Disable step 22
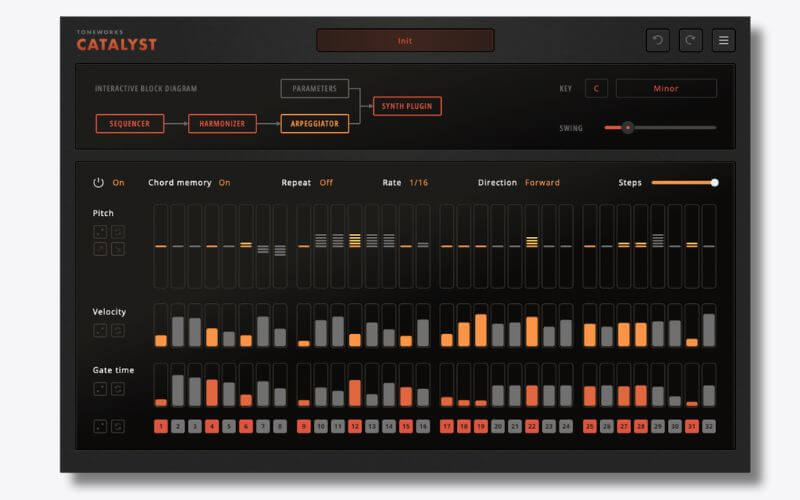800x500 pixels. [x=532, y=426]
